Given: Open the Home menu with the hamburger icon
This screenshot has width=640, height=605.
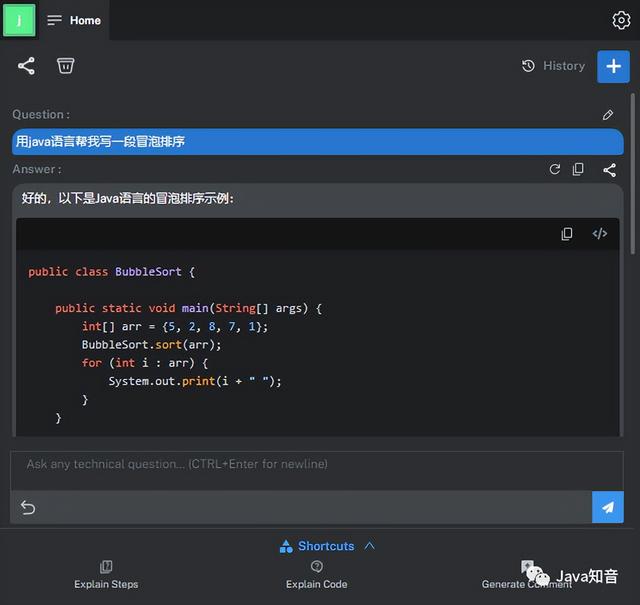Looking at the screenshot, I should (x=54, y=20).
